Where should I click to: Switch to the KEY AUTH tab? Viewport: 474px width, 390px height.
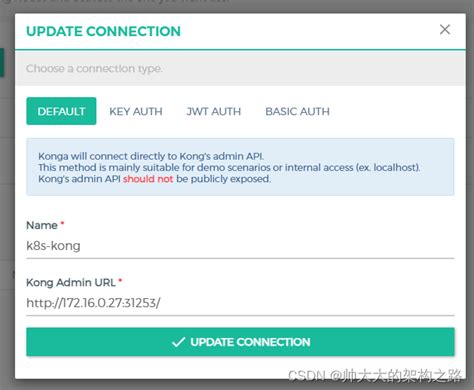click(136, 111)
